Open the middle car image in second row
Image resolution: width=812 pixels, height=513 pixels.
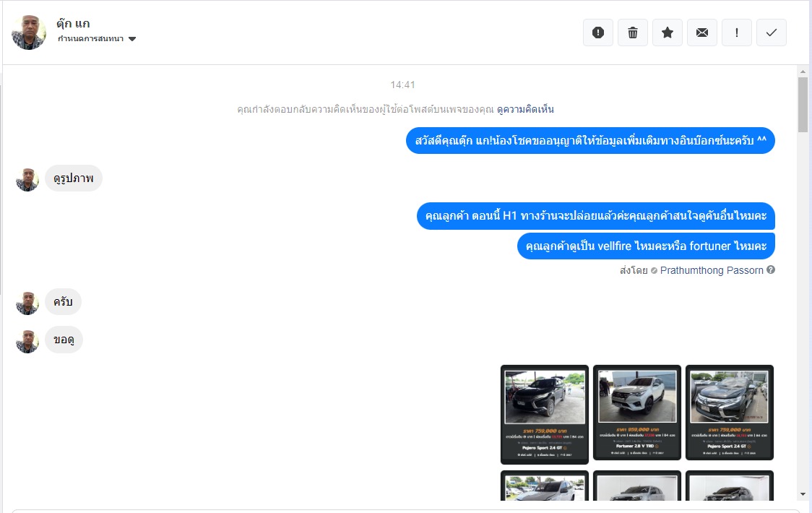coord(637,486)
